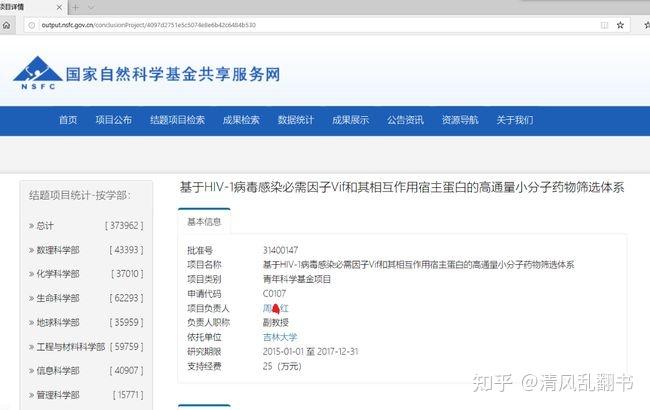650x410 pixels.
Task: Click the count [ 373962 ]
Action: pos(124,226)
